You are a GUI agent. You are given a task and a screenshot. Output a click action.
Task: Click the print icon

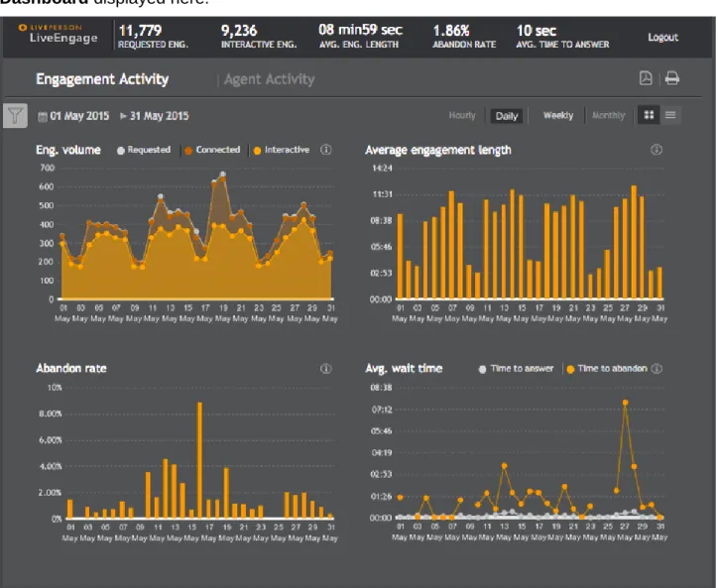[x=672, y=78]
